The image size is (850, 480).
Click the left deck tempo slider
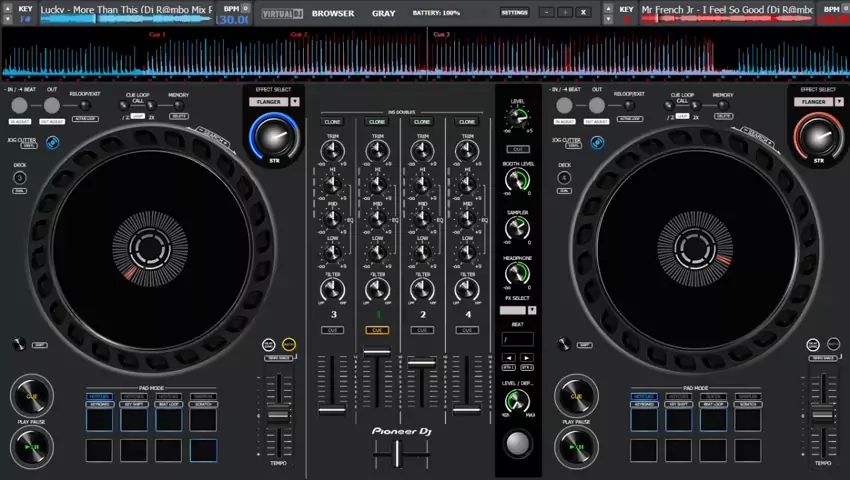click(277, 413)
